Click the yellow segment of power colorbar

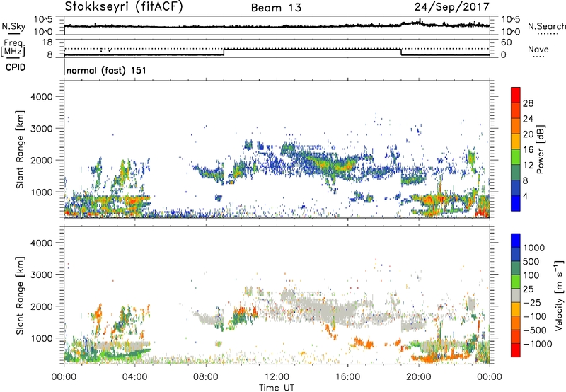[x=516, y=142]
